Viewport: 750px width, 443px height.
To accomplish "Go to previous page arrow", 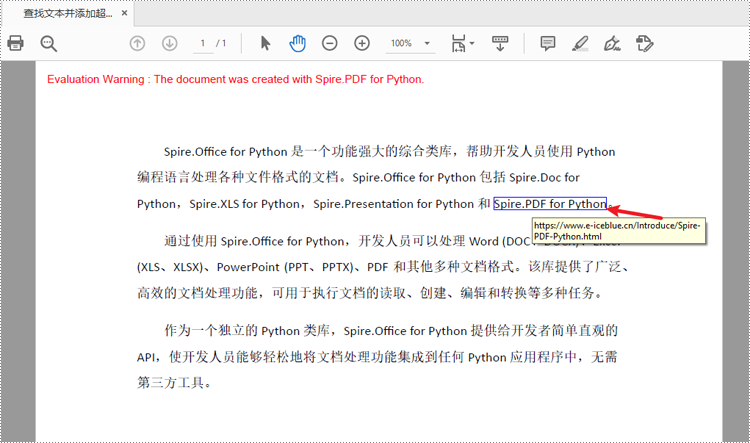I will [137, 44].
